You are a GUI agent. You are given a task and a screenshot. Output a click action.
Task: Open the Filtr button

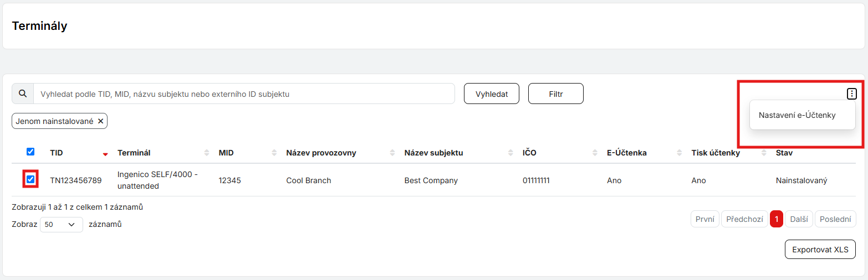click(556, 94)
